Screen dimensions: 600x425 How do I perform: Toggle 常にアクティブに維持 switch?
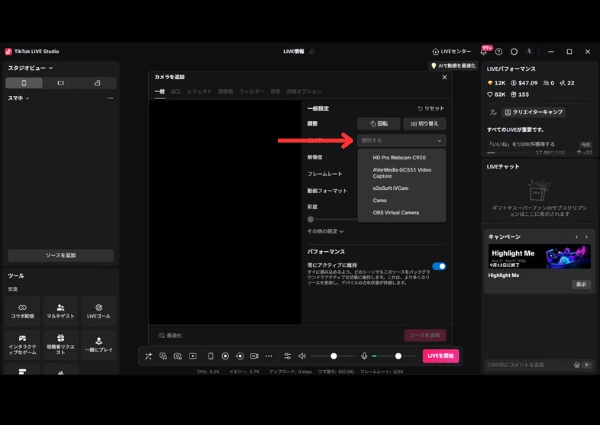point(439,266)
